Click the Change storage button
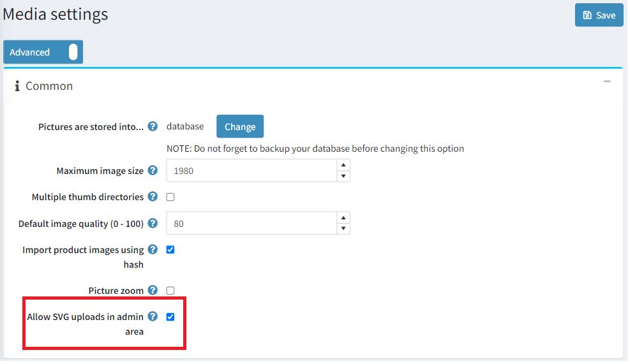The width and height of the screenshot is (630, 364). (x=240, y=127)
